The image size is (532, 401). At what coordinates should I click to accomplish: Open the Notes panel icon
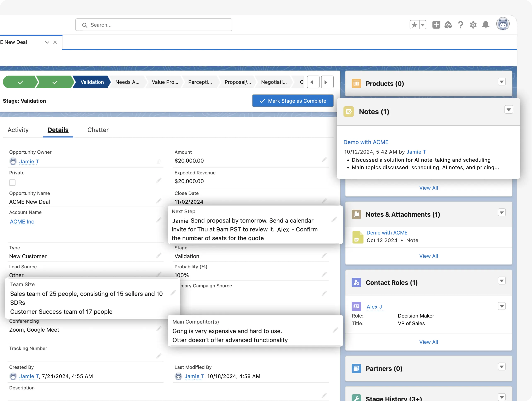click(349, 111)
